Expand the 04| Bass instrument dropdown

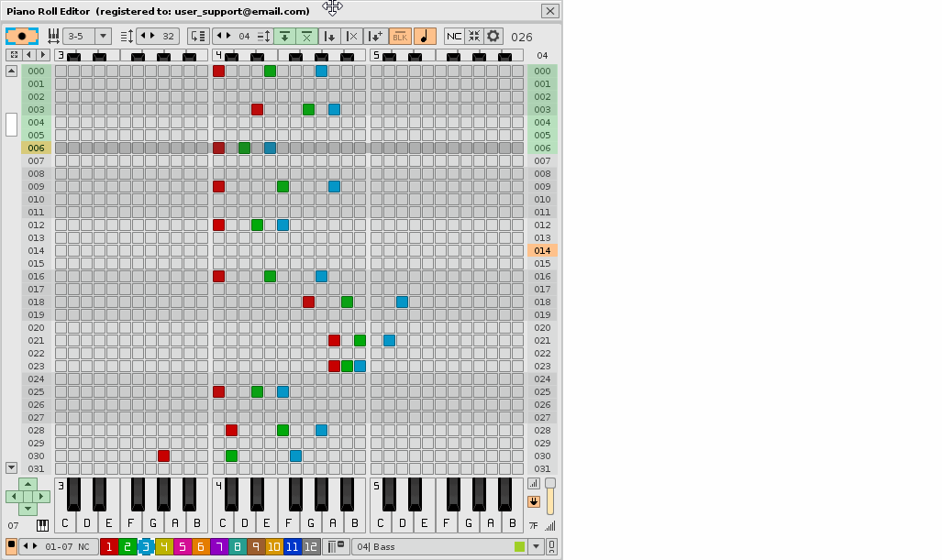tap(537, 546)
